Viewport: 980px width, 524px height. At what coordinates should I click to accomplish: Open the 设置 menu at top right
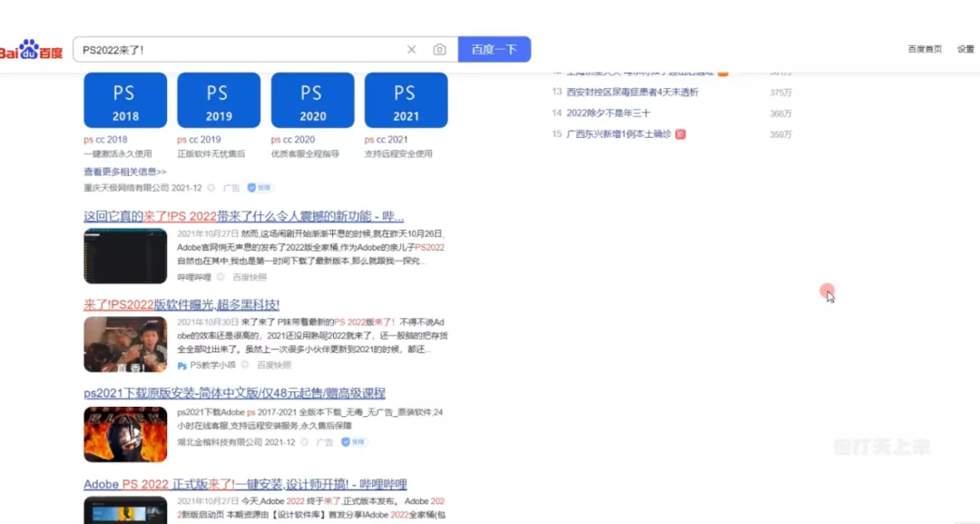(965, 49)
